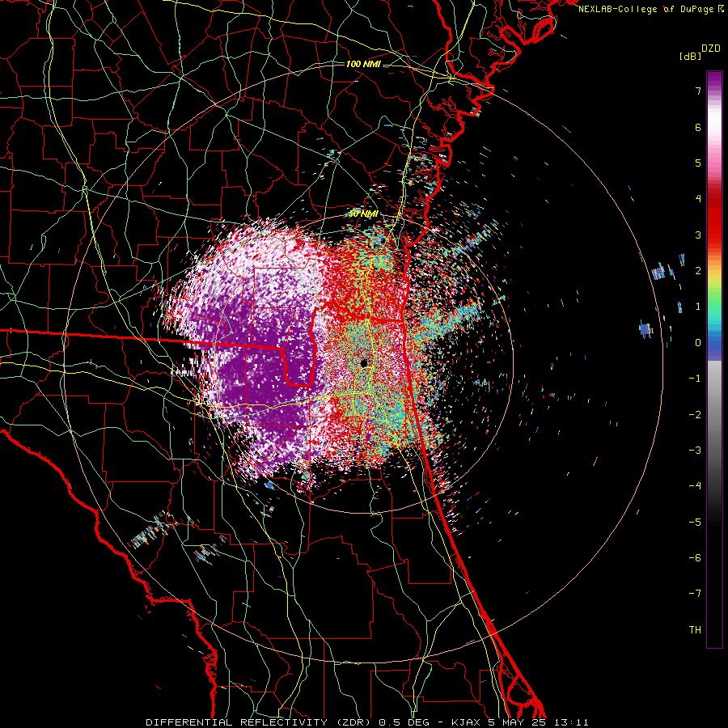728x728 pixels.
Task: Click the '100 NMI' range ring label
Action: tap(363, 64)
